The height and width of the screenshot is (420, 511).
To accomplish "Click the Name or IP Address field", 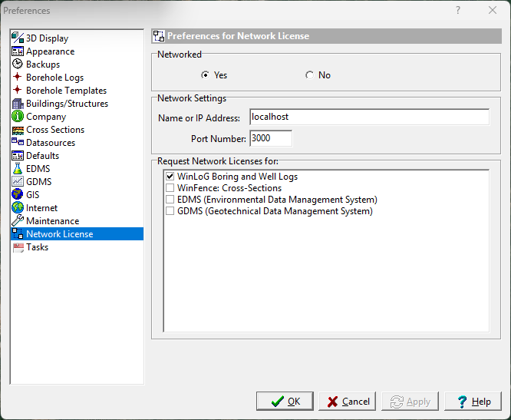I will pos(369,117).
